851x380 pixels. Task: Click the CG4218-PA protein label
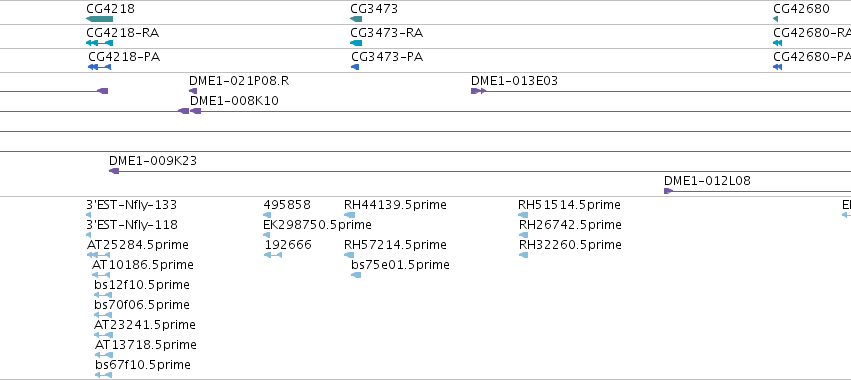click(x=124, y=57)
